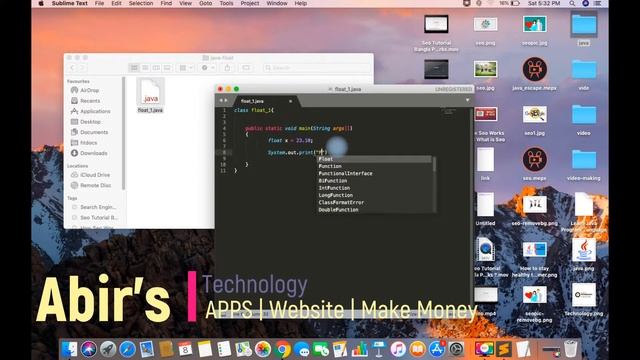Select float_1.java file in Finder

pyautogui.click(x=150, y=96)
